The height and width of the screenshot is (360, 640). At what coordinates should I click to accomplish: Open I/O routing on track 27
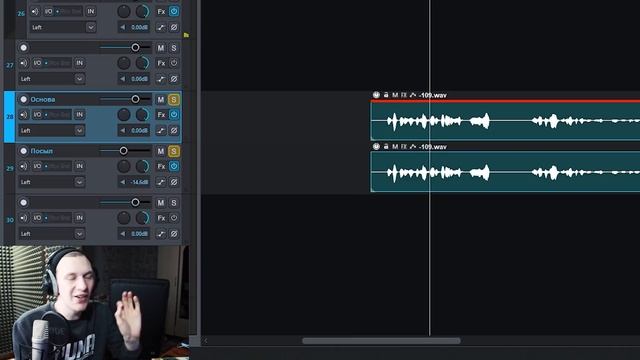pos(37,63)
